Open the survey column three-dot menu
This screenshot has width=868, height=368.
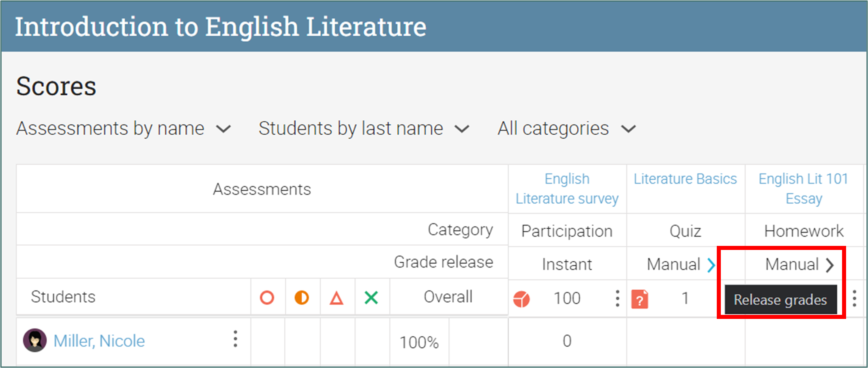[x=617, y=298]
